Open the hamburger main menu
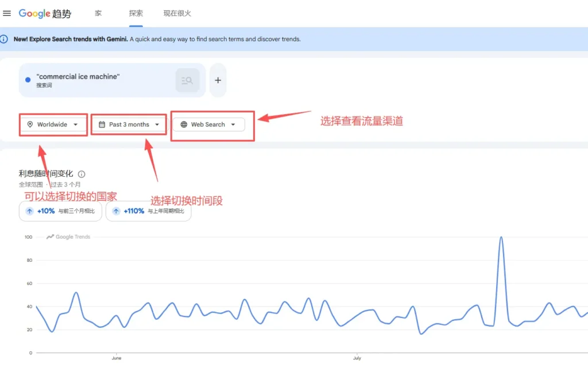Screen dimensions: 588x372 pos(7,14)
